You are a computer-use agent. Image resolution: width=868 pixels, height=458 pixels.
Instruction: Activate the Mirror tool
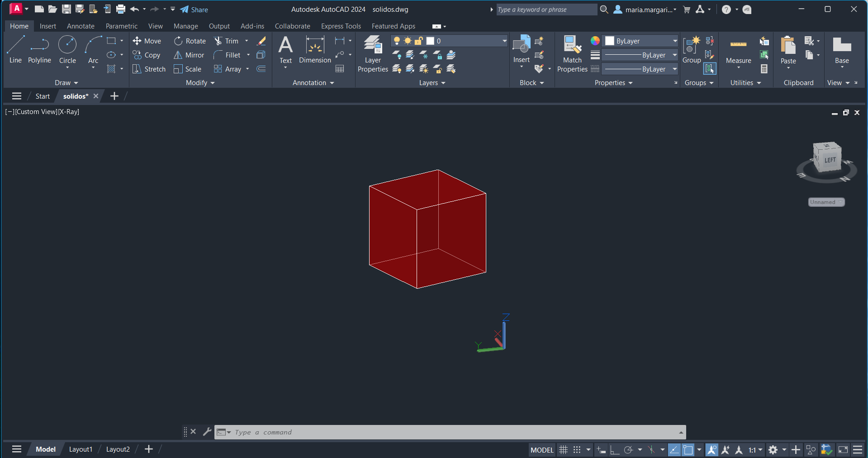(189, 55)
